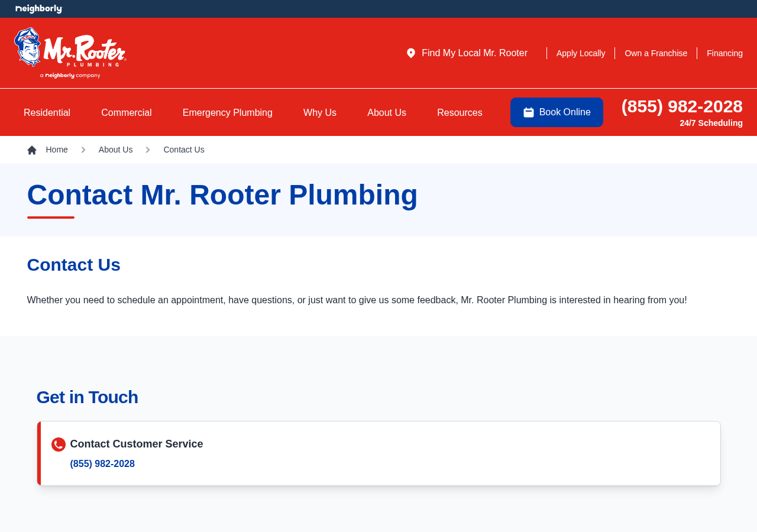Open the Resources menu
The width and height of the screenshot is (757, 532).
coord(460,113)
